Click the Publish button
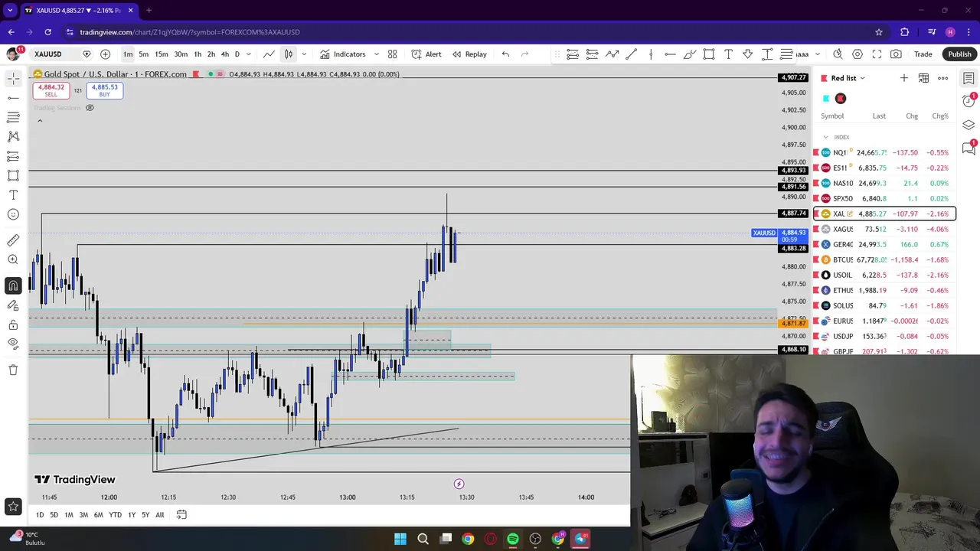This screenshot has height=551, width=980. (x=959, y=54)
